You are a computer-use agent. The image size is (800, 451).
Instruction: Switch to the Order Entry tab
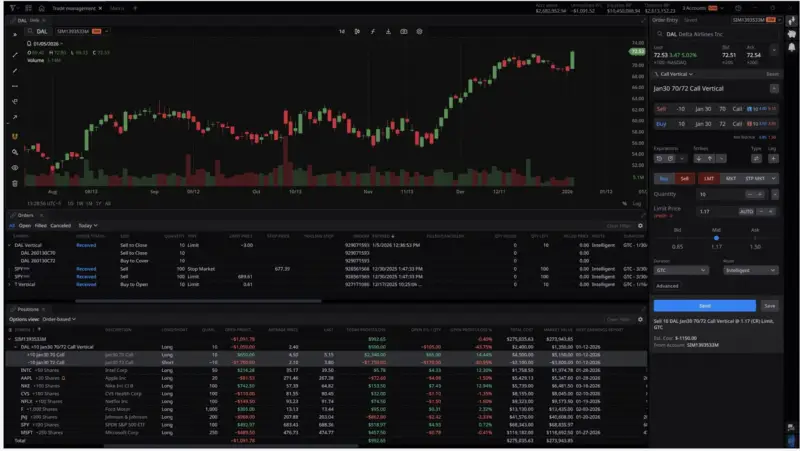(665, 20)
